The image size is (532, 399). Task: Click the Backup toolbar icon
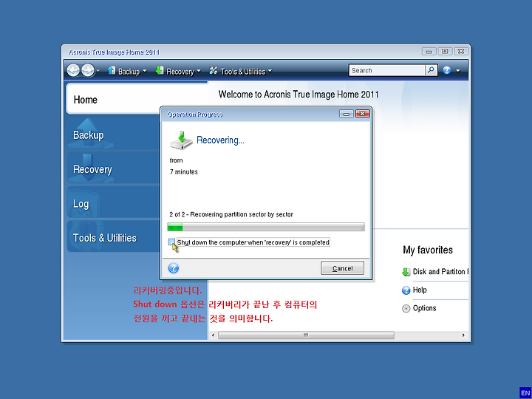pos(112,70)
